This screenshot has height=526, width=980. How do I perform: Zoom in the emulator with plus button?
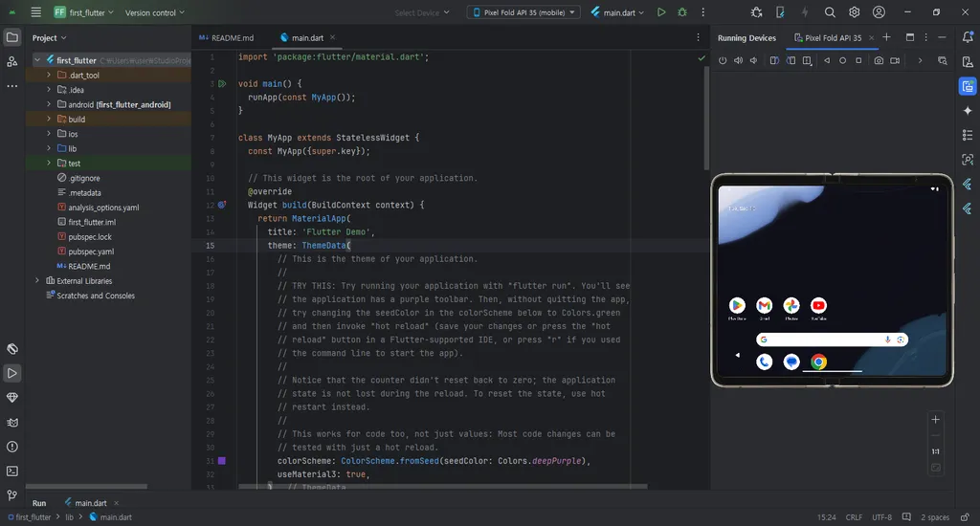tap(936, 420)
